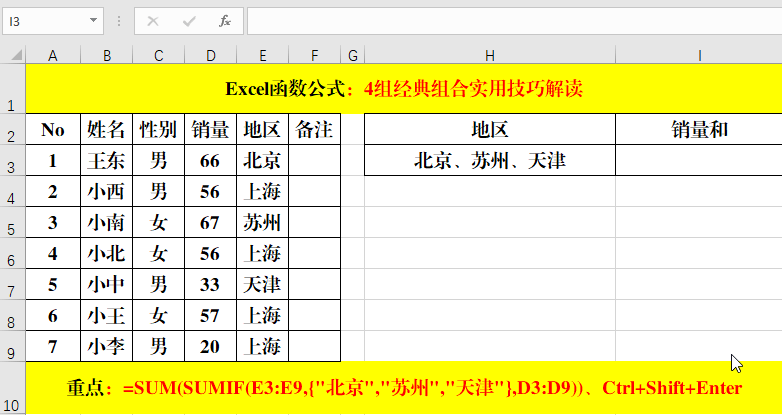Click the region cell '北京' in column E
This screenshot has height=415, width=782.
pos(262,160)
